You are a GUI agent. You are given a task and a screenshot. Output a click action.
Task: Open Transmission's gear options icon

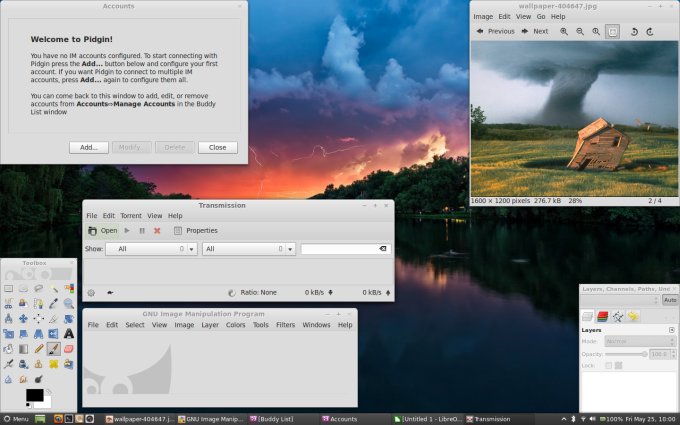(x=91, y=293)
